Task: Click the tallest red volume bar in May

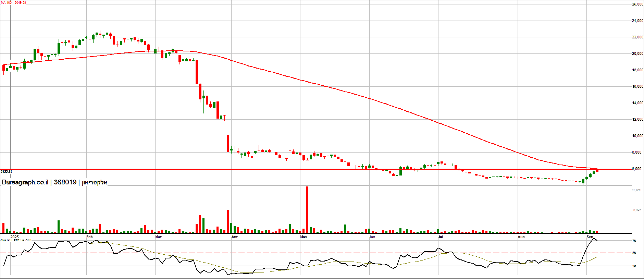Action: click(x=307, y=210)
